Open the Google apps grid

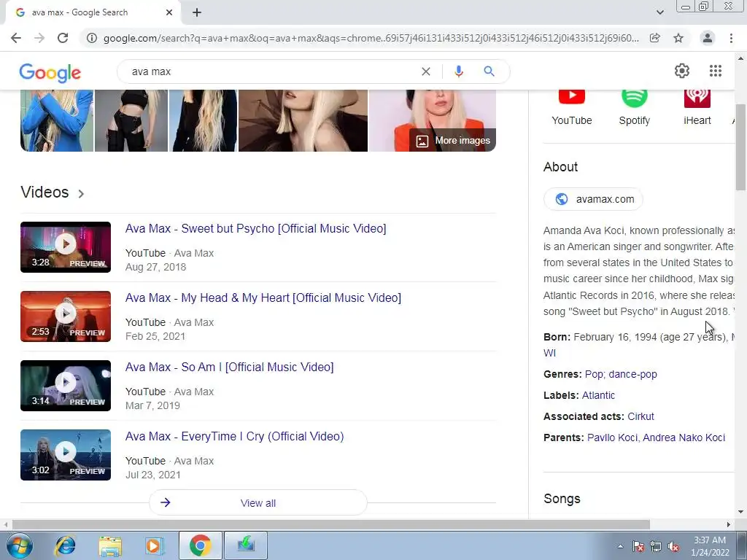716,71
